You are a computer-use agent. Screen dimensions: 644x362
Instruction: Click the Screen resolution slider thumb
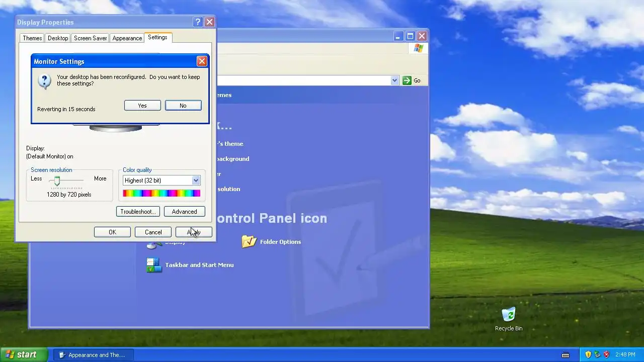57,181
